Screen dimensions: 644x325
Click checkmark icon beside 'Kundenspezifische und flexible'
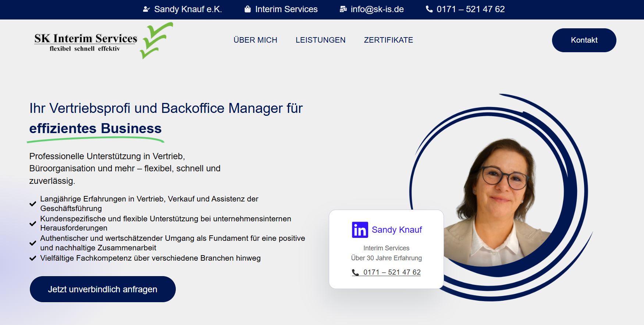pyautogui.click(x=33, y=224)
